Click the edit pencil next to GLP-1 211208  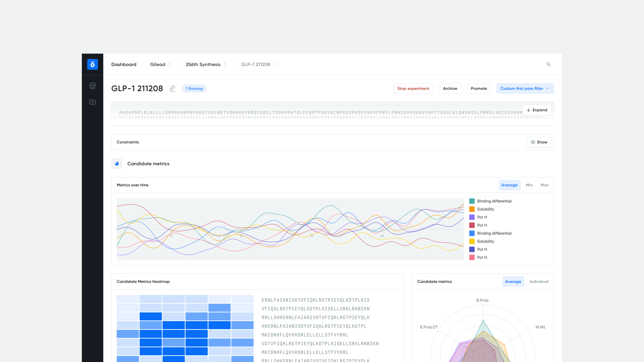pyautogui.click(x=172, y=88)
